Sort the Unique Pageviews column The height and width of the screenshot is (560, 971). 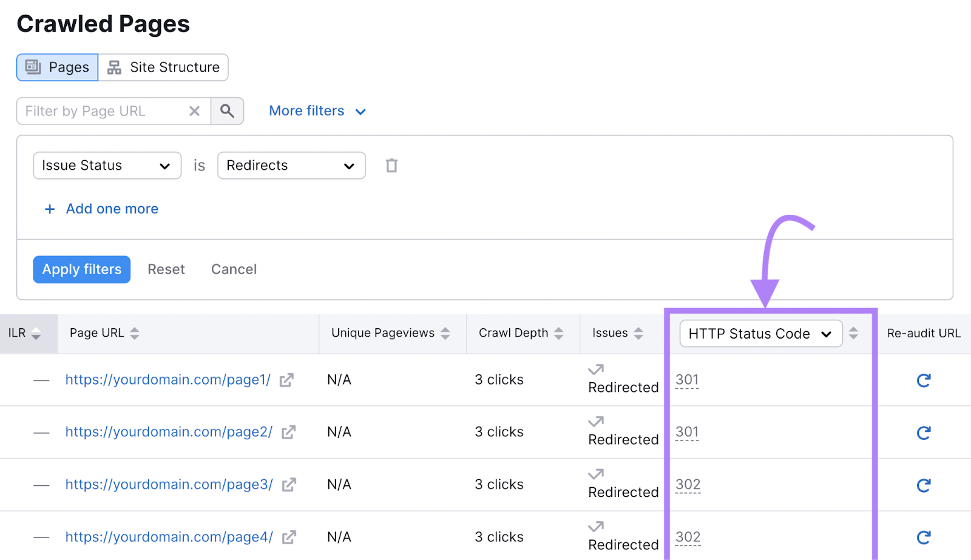click(x=446, y=333)
